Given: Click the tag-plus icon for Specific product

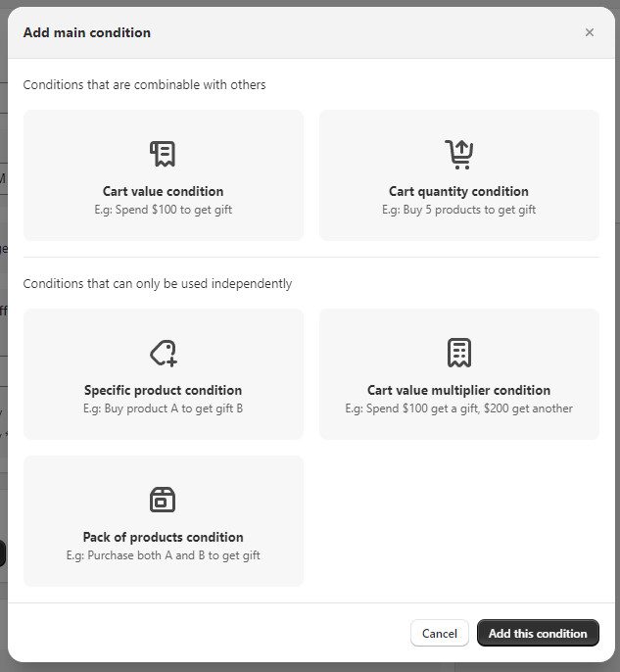Looking at the screenshot, I should coord(163,353).
